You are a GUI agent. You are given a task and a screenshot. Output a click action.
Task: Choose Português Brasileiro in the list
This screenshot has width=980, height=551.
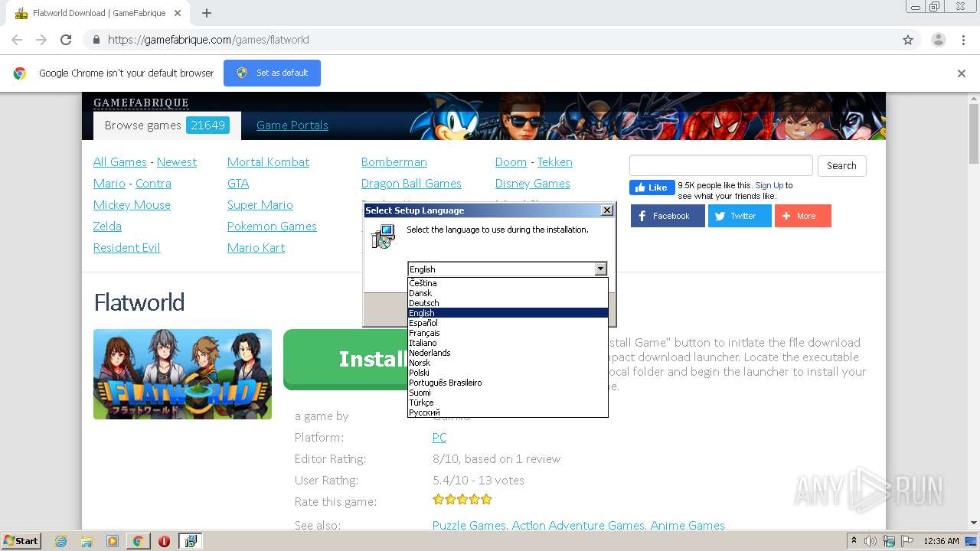(x=508, y=383)
